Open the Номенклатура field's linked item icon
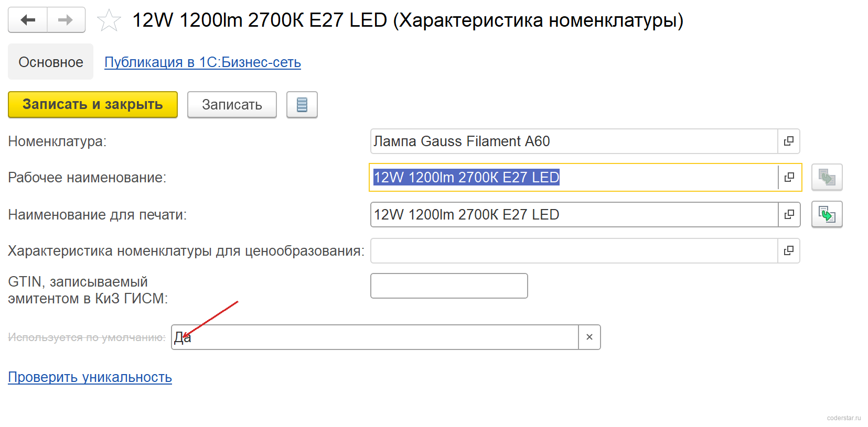 pos(788,141)
